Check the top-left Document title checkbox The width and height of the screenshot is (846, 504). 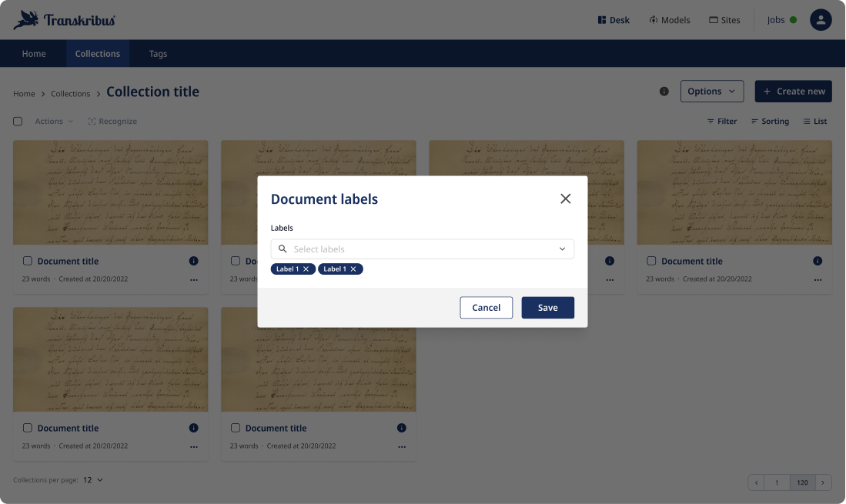click(28, 261)
